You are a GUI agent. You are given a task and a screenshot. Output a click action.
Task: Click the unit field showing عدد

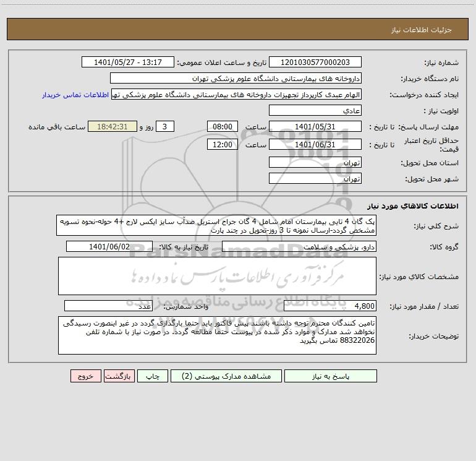tap(108, 306)
